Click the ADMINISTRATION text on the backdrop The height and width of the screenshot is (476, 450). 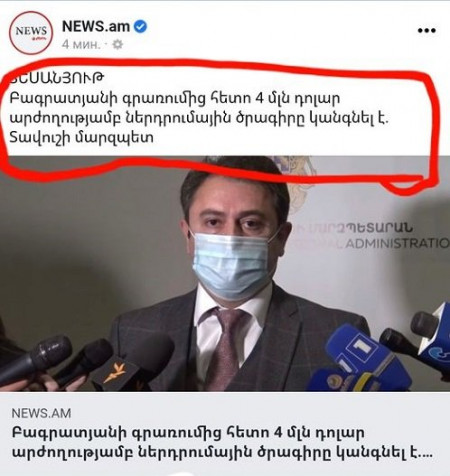[x=397, y=243]
